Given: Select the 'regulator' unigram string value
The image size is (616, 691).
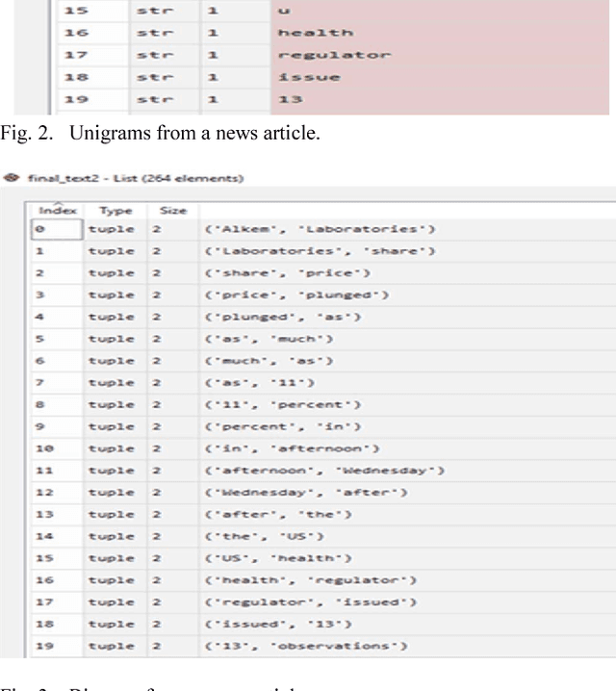Looking at the screenshot, I should tap(334, 55).
